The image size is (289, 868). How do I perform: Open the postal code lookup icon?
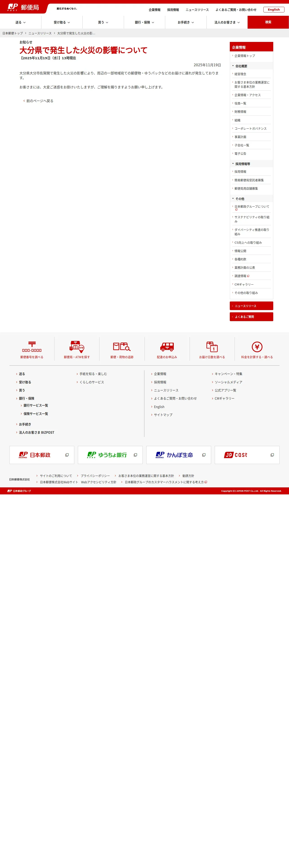click(x=32, y=347)
